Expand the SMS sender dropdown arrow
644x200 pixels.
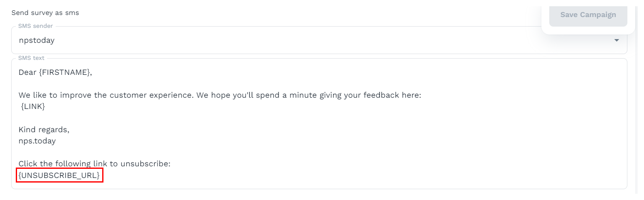617,40
